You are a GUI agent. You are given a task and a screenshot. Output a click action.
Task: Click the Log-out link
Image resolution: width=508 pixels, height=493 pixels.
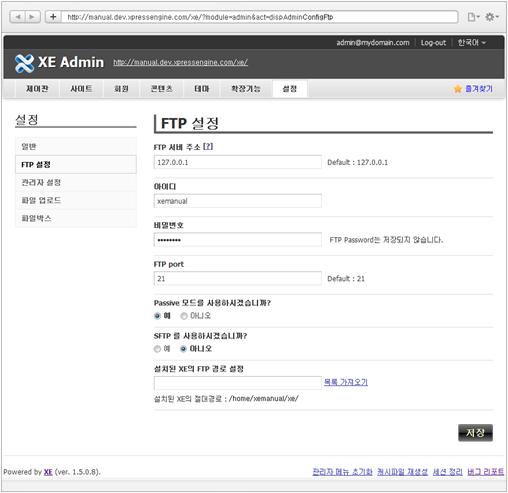tap(433, 43)
